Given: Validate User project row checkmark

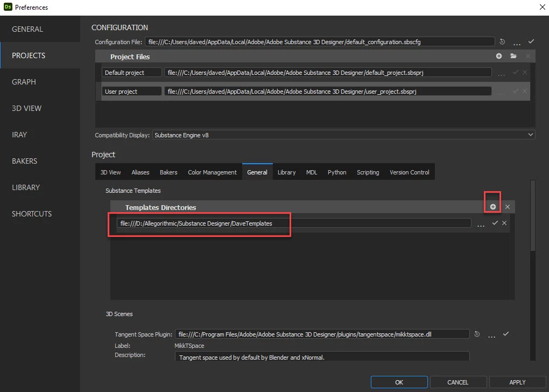Looking at the screenshot, I should coord(516,91).
